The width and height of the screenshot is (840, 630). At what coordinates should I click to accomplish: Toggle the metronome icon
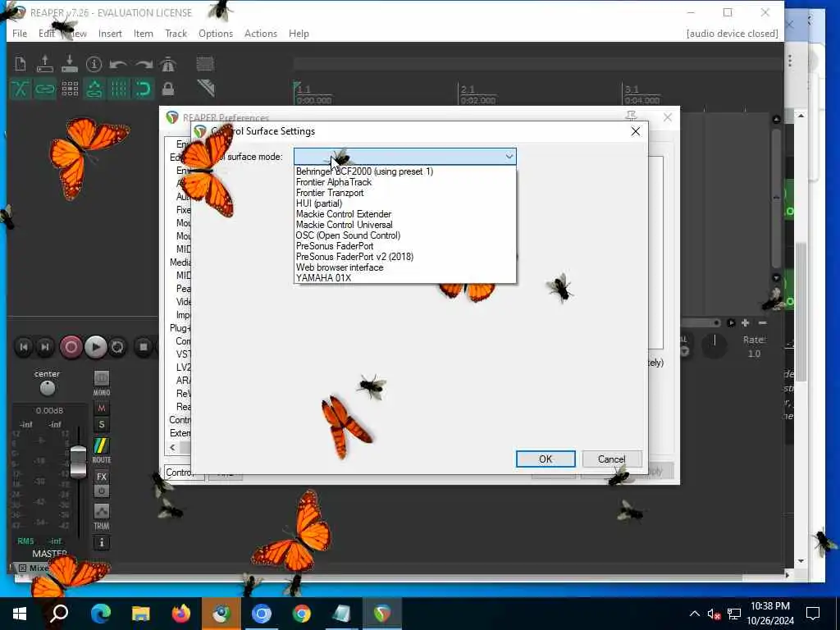[168, 64]
